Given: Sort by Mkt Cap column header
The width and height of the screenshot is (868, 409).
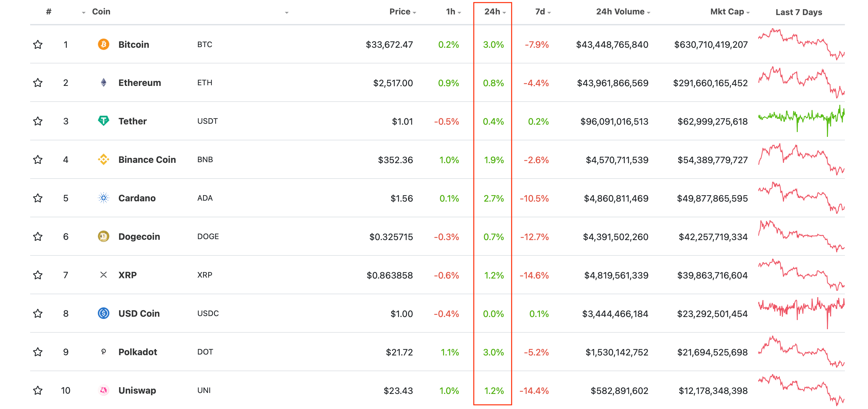Looking at the screenshot, I should (x=729, y=12).
